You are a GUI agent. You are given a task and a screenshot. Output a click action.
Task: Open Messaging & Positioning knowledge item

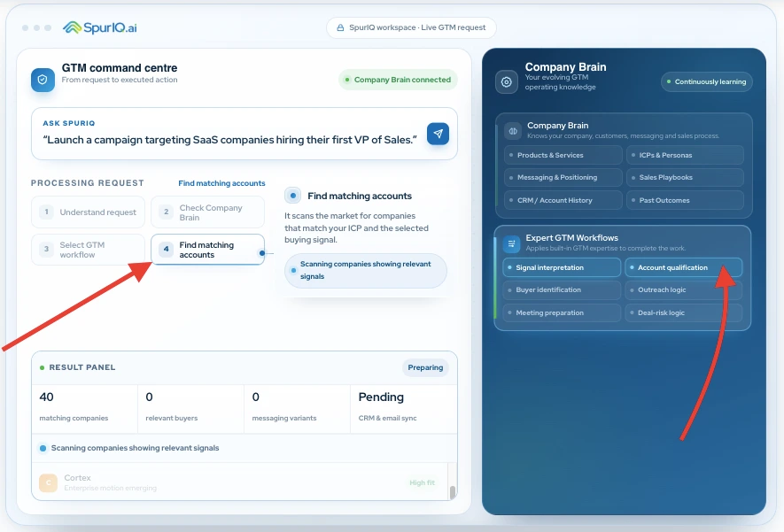pyautogui.click(x=563, y=177)
